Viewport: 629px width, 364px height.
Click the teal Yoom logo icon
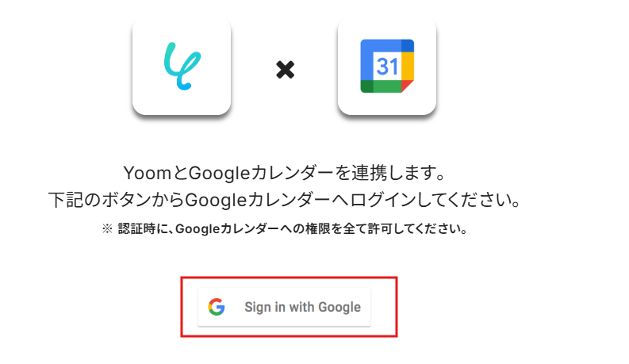182,66
